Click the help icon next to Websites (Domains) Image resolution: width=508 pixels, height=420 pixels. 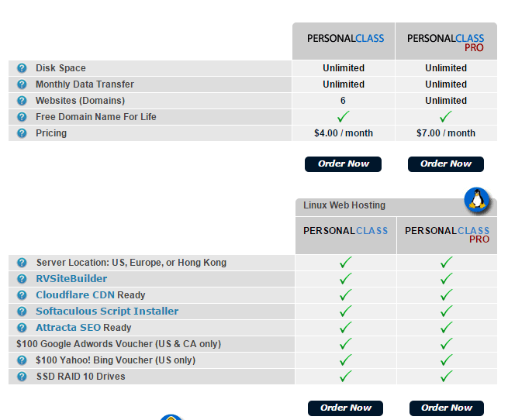[22, 101]
